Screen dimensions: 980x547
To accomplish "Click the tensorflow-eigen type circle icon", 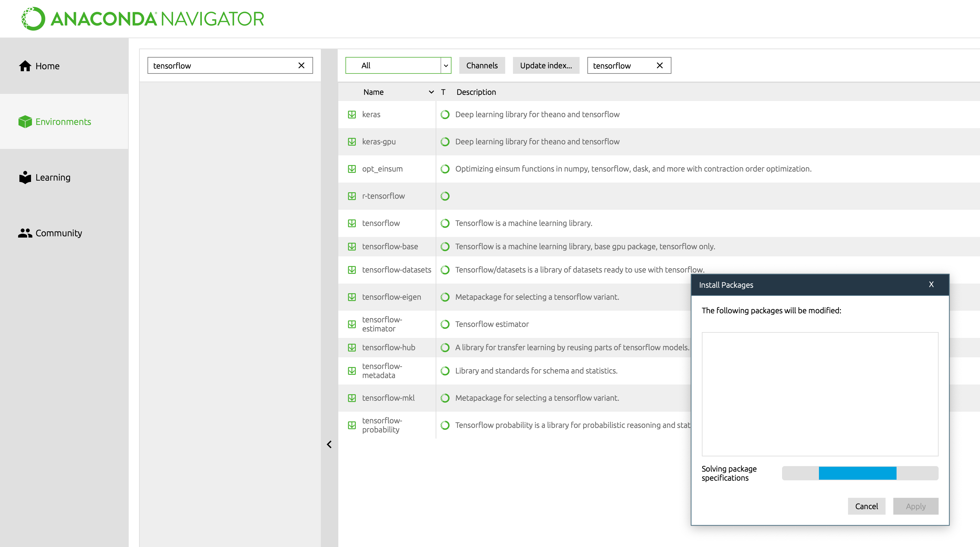I will pos(445,297).
